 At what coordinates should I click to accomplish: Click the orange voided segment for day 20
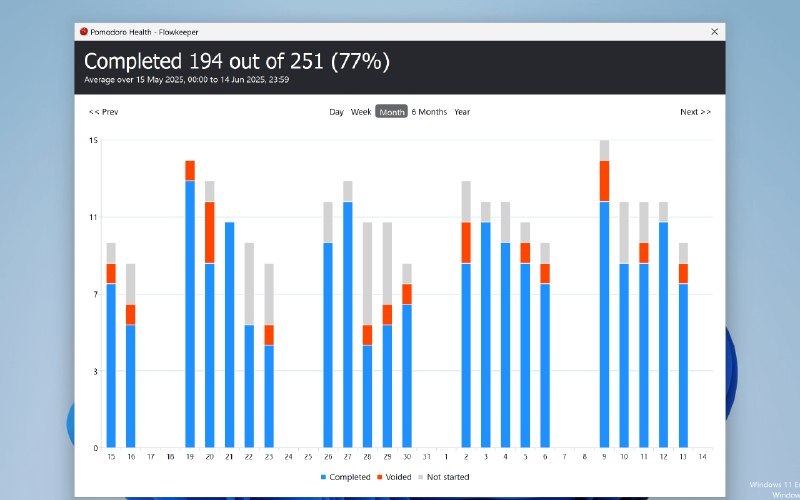coord(210,232)
